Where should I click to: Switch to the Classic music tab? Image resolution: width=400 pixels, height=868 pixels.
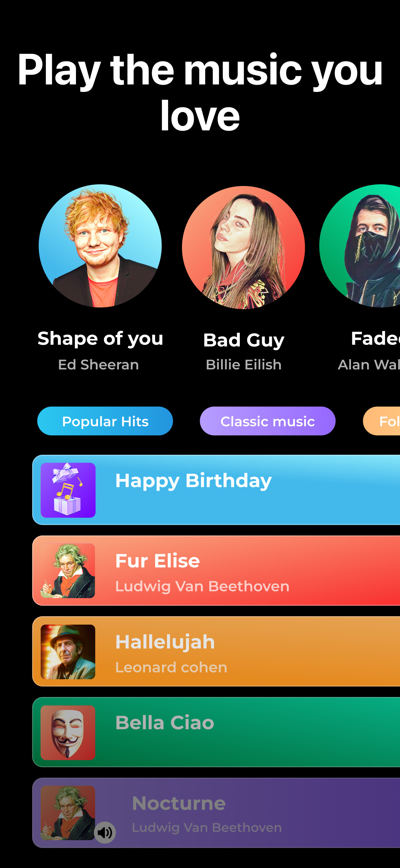tap(268, 421)
